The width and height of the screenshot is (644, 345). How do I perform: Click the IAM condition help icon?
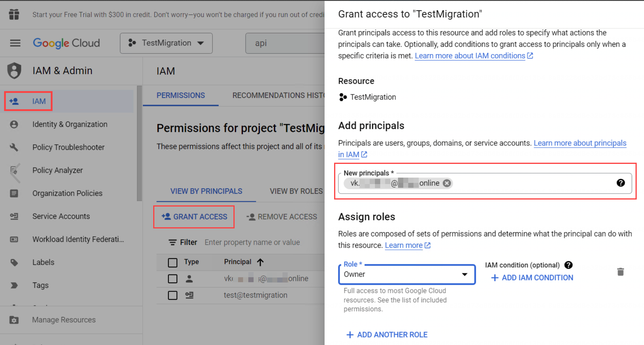[568, 265]
